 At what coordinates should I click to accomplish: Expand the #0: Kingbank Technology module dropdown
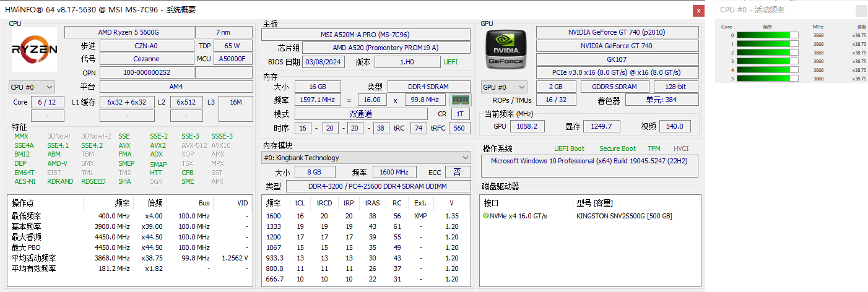point(366,158)
